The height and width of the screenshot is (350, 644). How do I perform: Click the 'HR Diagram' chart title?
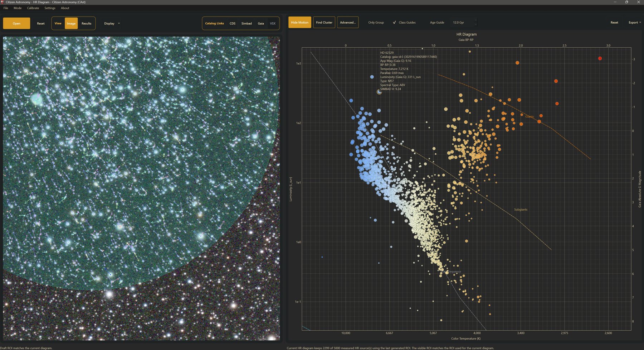(x=466, y=34)
